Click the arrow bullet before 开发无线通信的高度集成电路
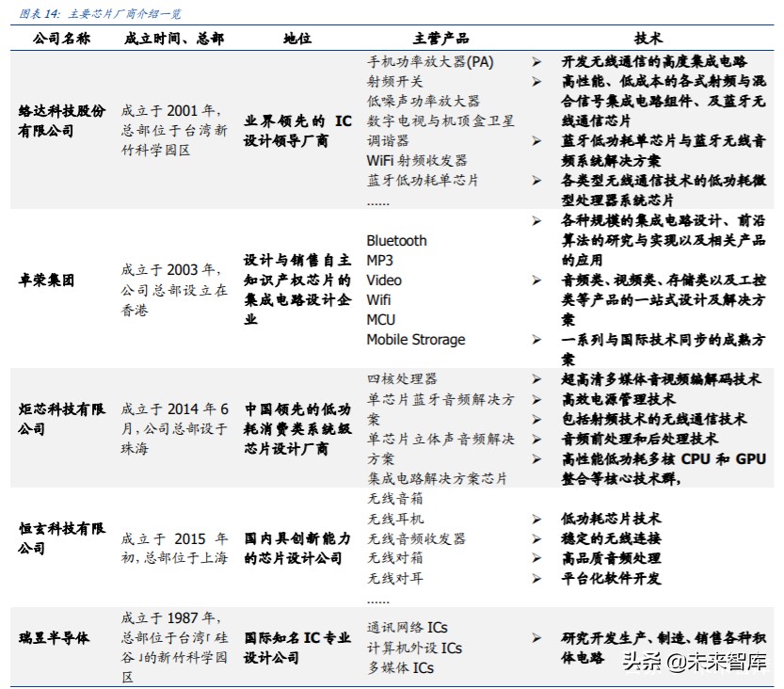784x689 pixels. coord(536,62)
